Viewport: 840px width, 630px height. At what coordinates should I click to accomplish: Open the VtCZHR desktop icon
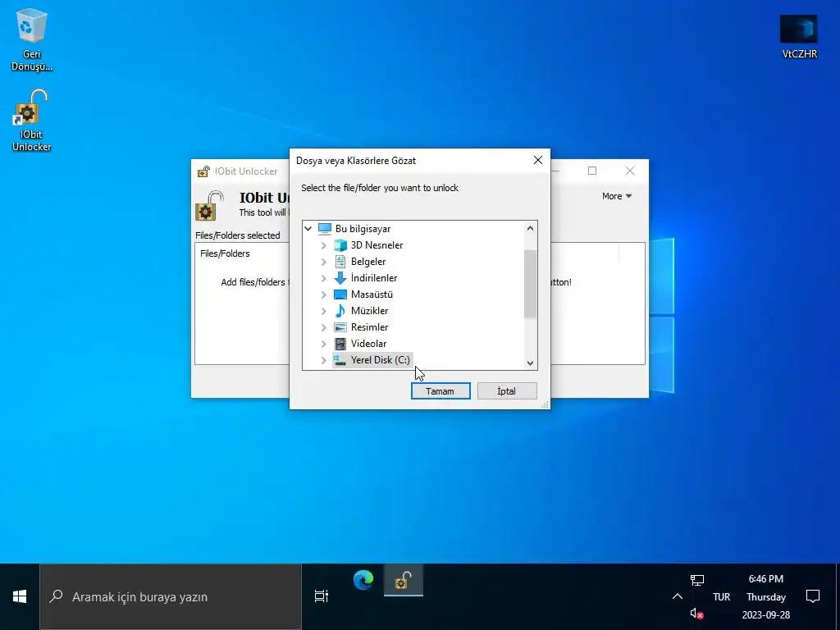pyautogui.click(x=799, y=36)
